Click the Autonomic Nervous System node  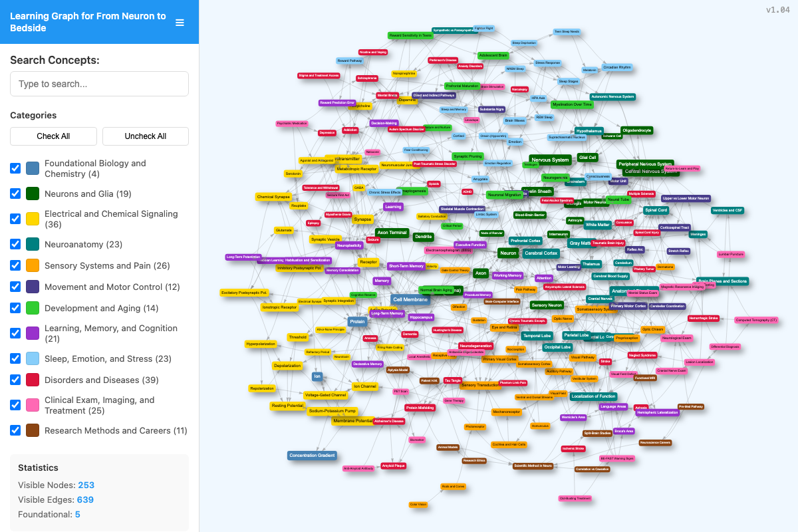pos(612,96)
